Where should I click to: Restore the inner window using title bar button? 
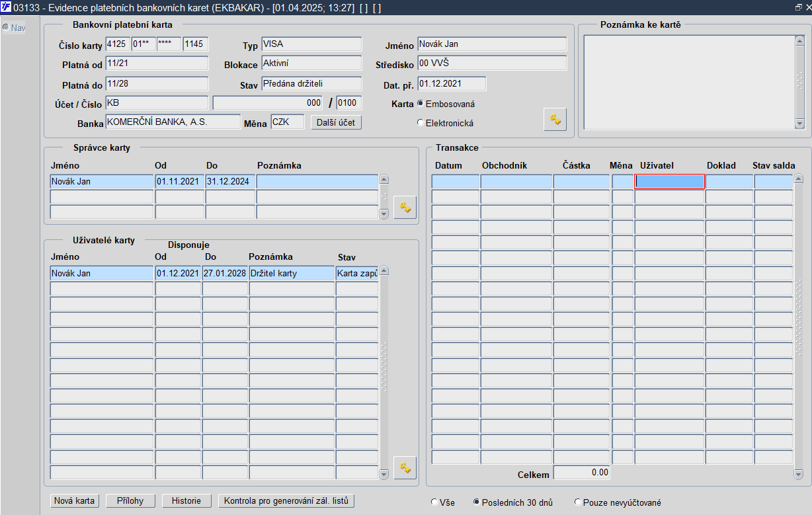(x=798, y=6)
